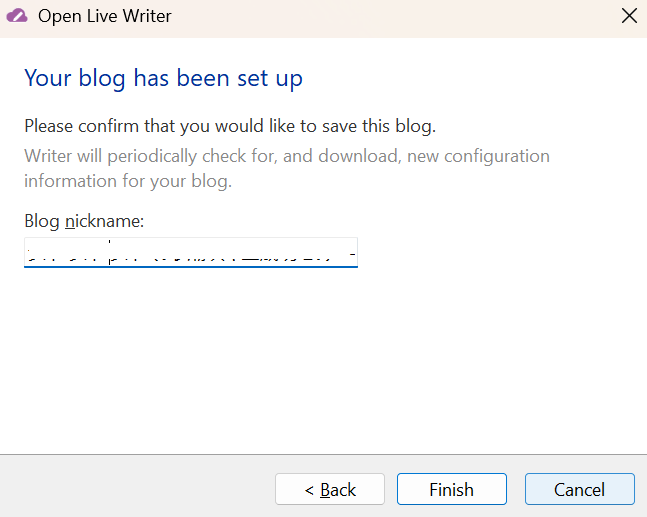Viewport: 647px width, 517px height.
Task: Close the Open Live Writer dialog window
Action: click(x=628, y=16)
